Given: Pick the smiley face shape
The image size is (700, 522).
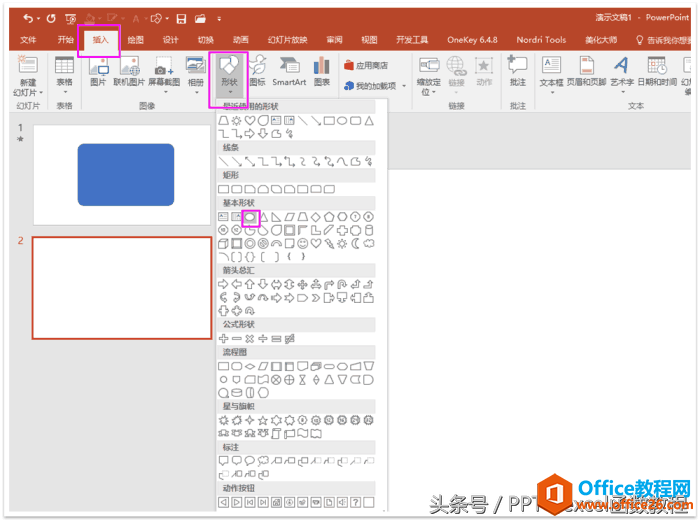Looking at the screenshot, I should pyautogui.click(x=302, y=242).
